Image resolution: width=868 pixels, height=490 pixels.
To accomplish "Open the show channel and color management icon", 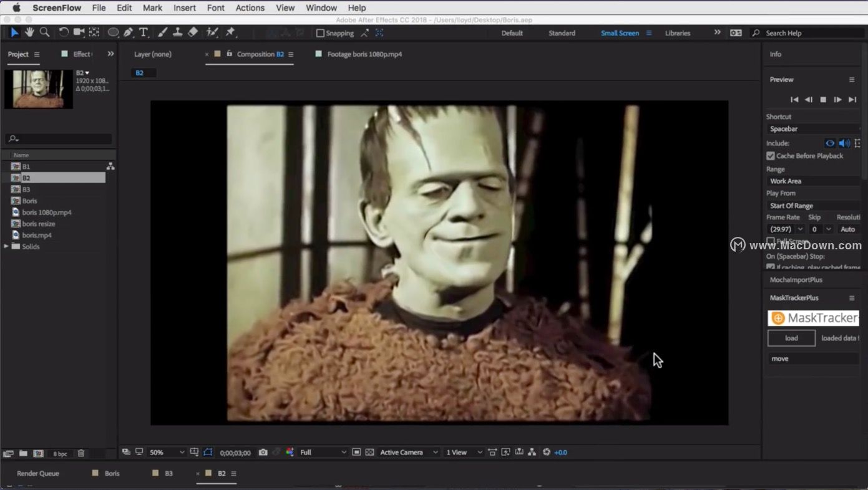I will (290, 452).
